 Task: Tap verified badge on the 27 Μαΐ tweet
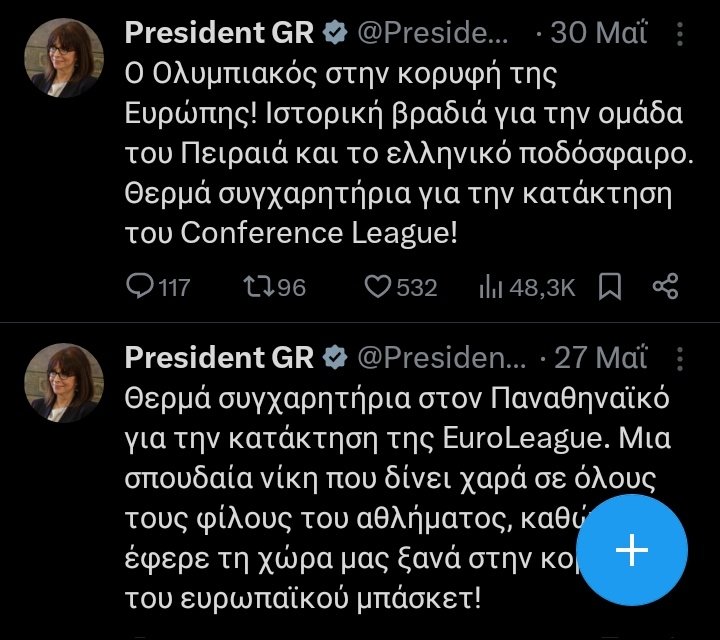pos(336,357)
